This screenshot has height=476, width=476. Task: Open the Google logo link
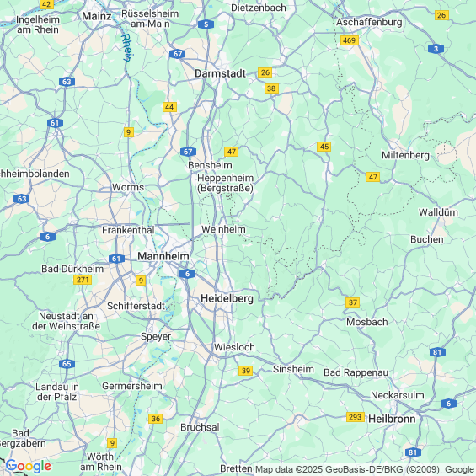coord(29,466)
